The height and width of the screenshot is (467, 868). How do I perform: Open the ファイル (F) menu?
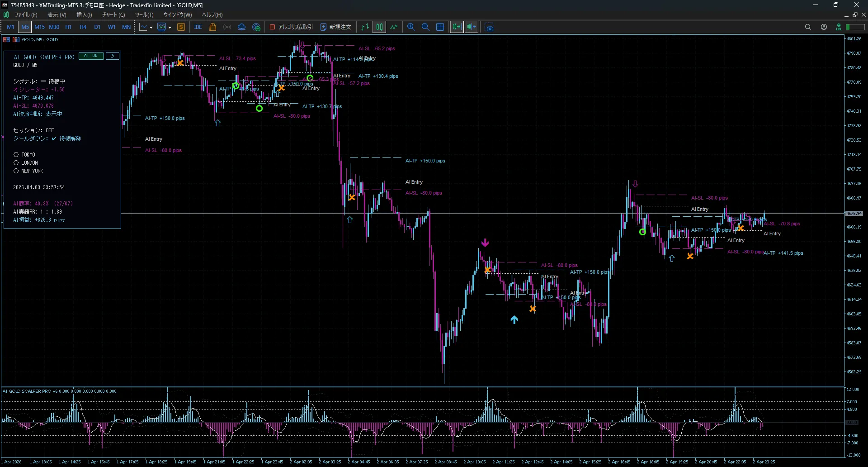26,15
